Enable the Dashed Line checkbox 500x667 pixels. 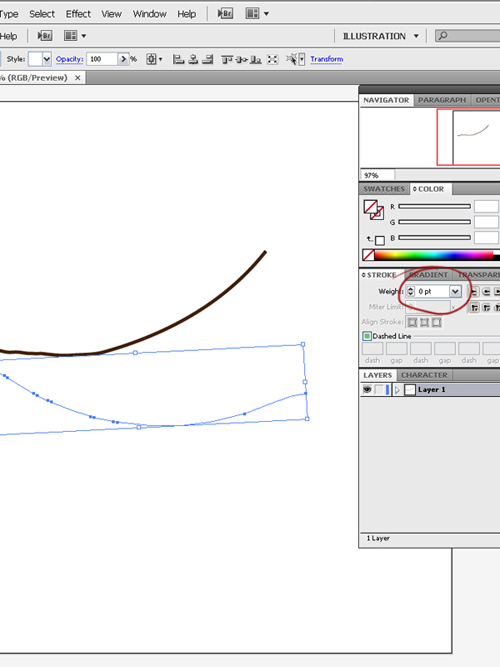pos(367,336)
